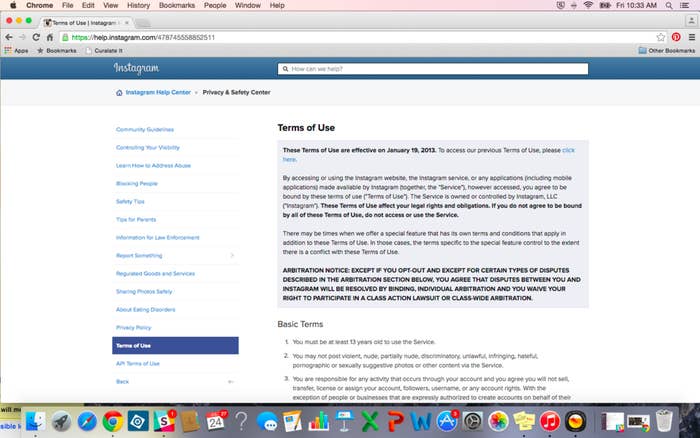
Task: Open iTunes from the dock
Action: pos(550,421)
